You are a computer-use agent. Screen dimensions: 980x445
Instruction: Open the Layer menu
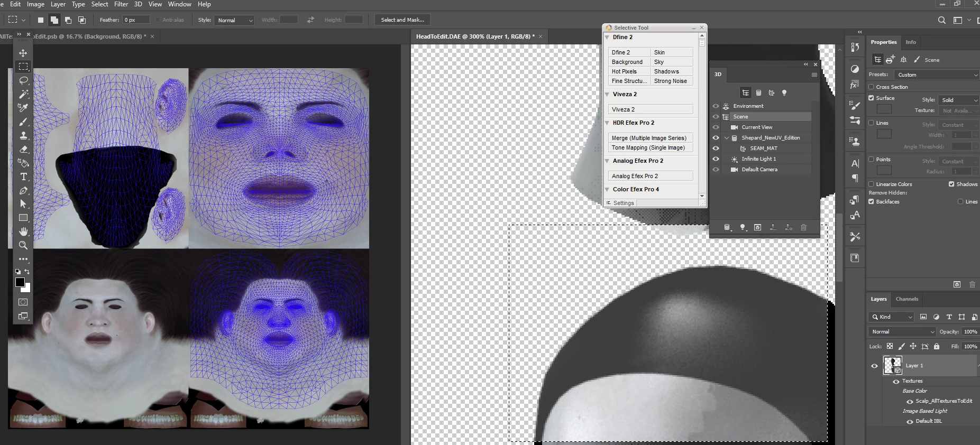[58, 4]
